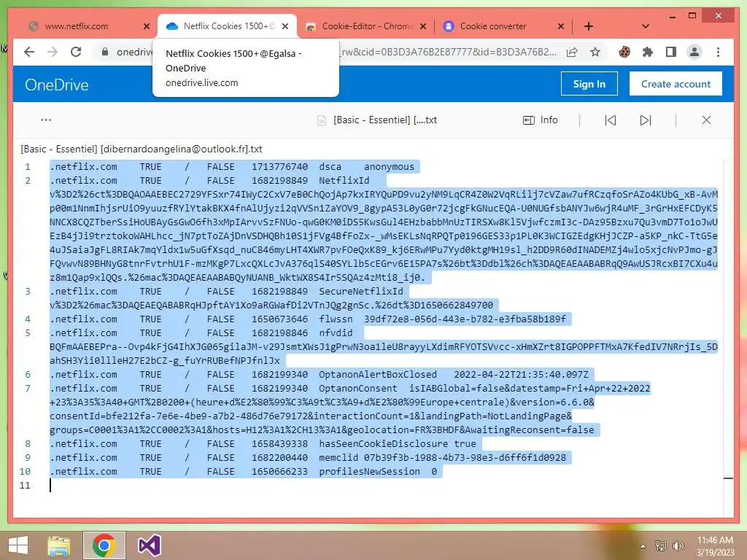Screen dimensions: 747x560
Task: Toggle the Chrome side panel icon
Action: 671,52
